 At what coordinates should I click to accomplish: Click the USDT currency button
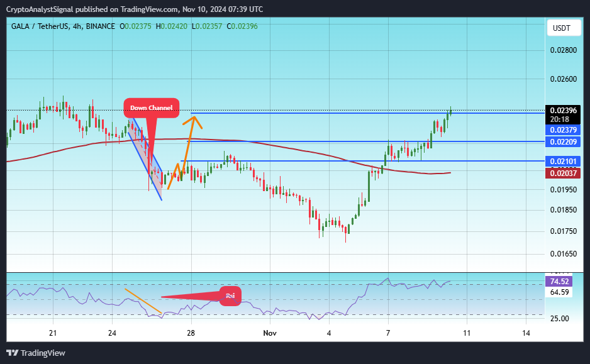562,28
